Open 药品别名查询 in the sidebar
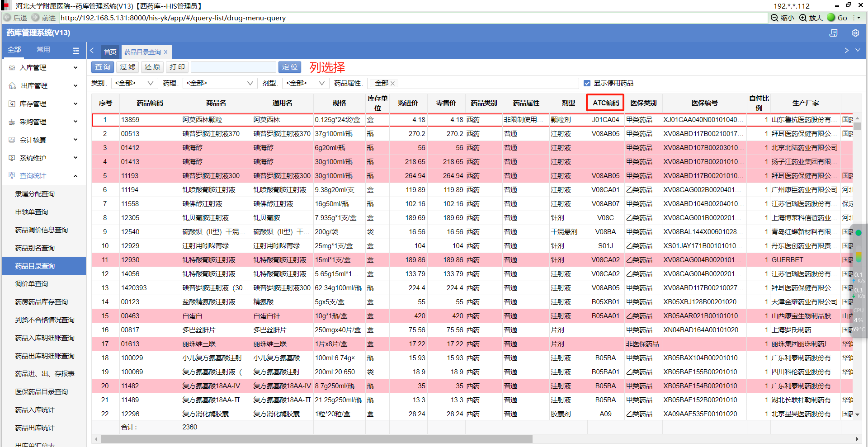Screen dimensions: 868x447 (x=35, y=248)
